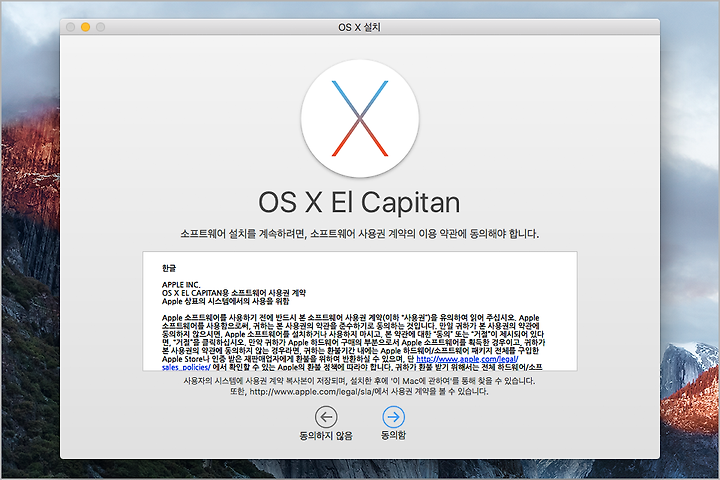Click the instruction text about agreeing to terms
720x480 pixels.
coord(360,234)
